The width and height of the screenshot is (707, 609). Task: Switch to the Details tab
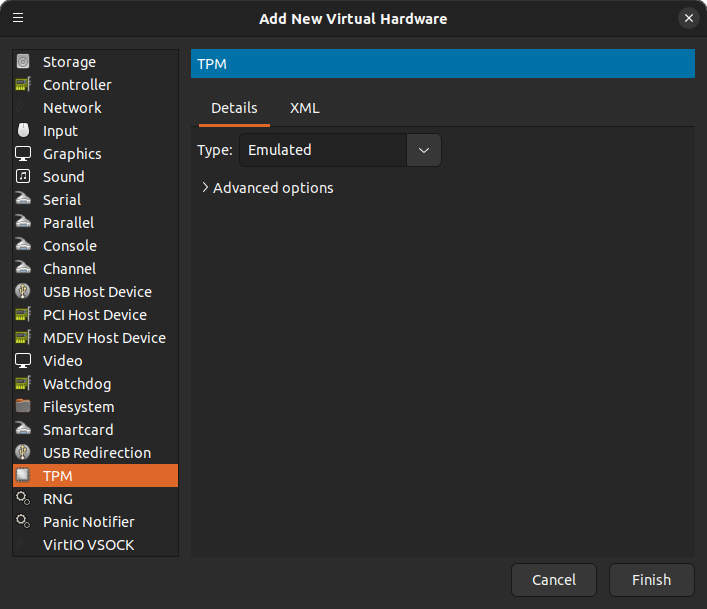[234, 108]
